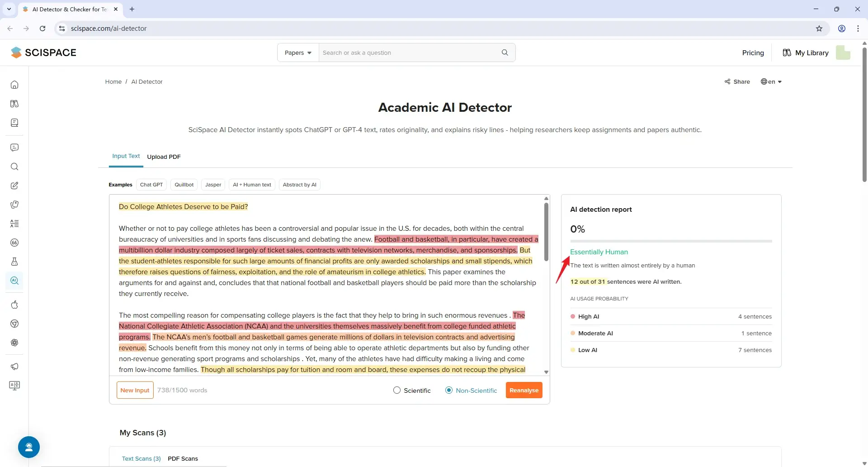868x467 pixels.
Task: Open the Pricing link
Action: [753, 52]
